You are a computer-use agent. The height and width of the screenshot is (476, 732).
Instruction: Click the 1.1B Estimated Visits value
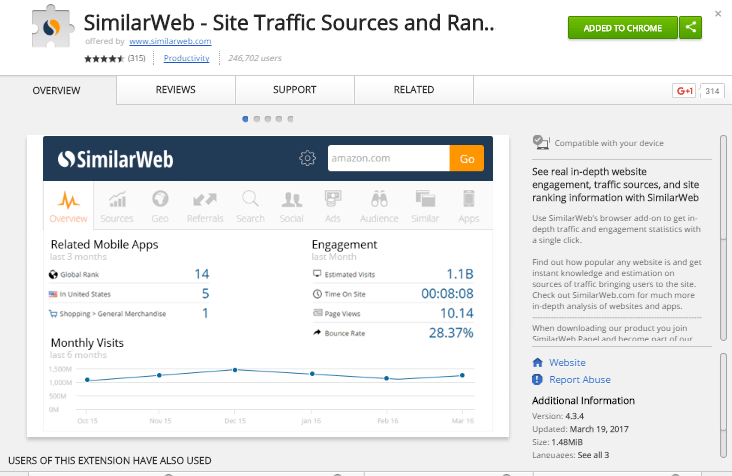click(x=460, y=274)
